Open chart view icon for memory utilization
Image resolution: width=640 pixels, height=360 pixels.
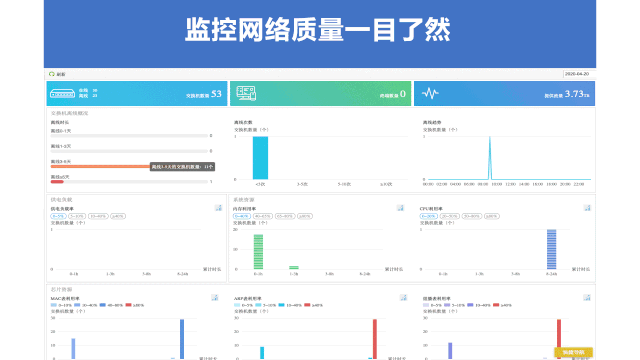400,208
